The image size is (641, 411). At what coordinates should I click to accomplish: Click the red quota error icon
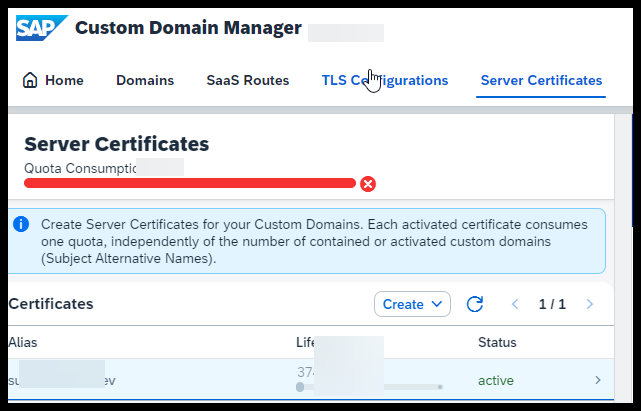point(368,184)
